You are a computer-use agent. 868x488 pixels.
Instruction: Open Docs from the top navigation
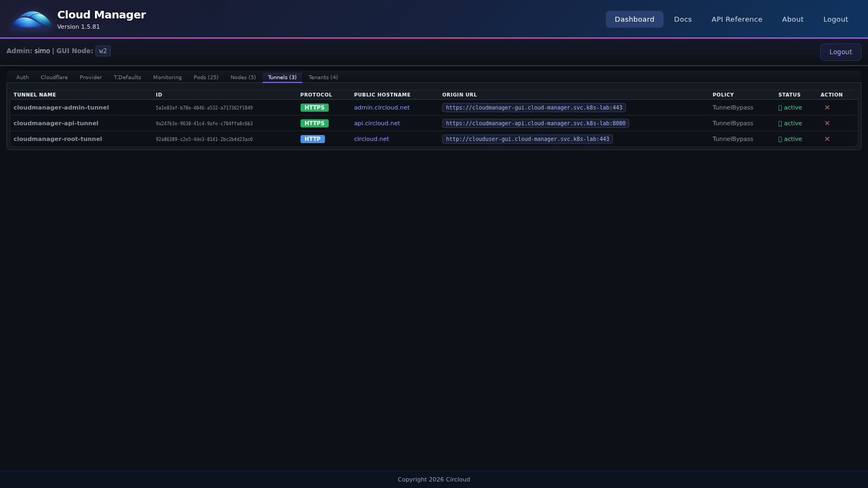(x=682, y=19)
